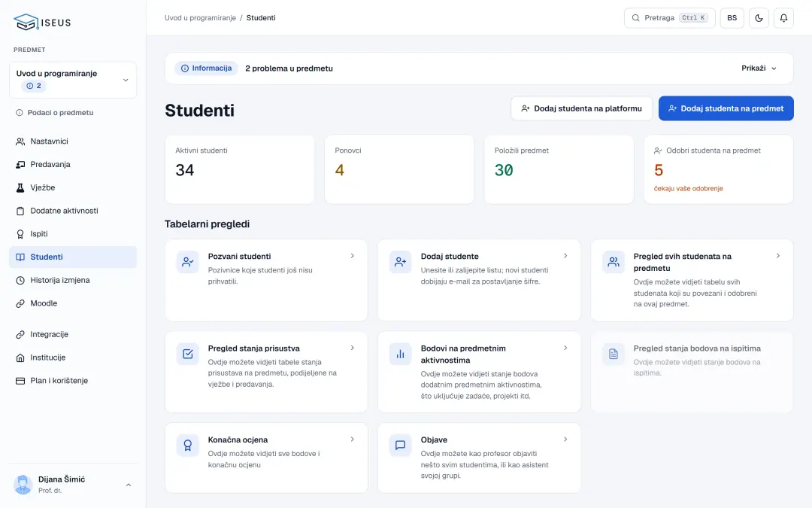The height and width of the screenshot is (508, 812).
Task: Click the Dodatne aktivnosti clipboard icon
Action: point(20,211)
